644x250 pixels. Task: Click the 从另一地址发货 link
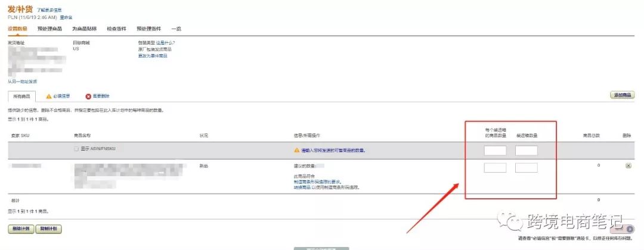tap(22, 81)
